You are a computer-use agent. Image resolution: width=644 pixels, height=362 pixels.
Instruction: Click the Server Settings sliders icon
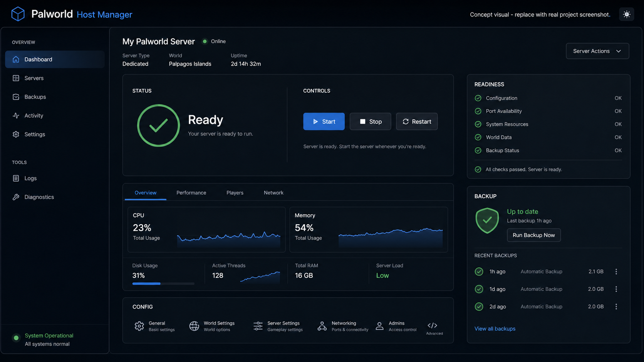pyautogui.click(x=258, y=326)
